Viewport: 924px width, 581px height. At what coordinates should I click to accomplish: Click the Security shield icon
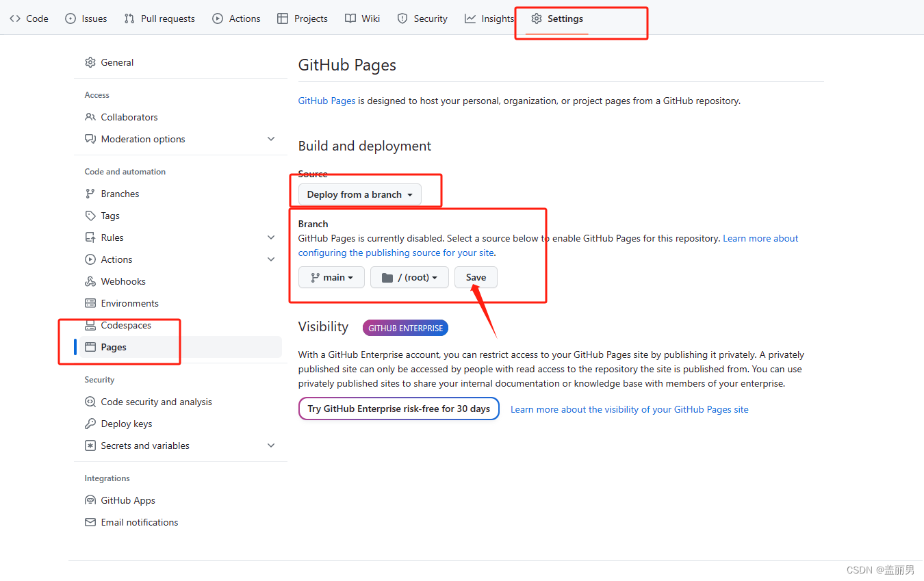(x=402, y=18)
